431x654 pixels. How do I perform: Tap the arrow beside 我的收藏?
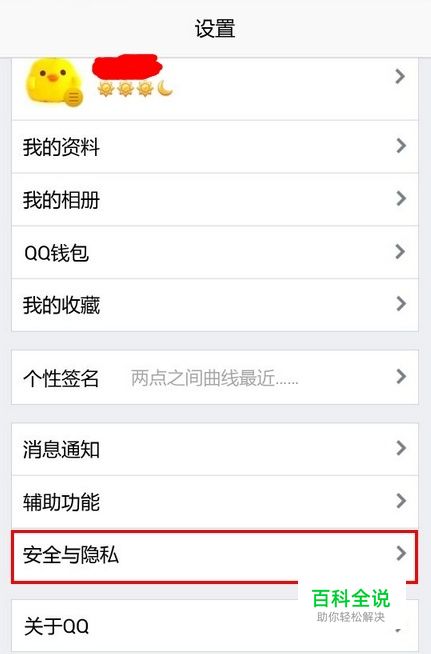[401, 304]
